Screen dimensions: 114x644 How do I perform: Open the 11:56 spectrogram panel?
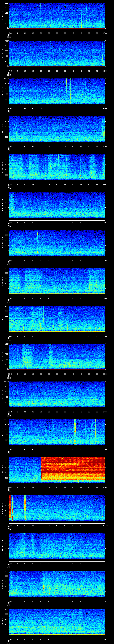(57, 394)
